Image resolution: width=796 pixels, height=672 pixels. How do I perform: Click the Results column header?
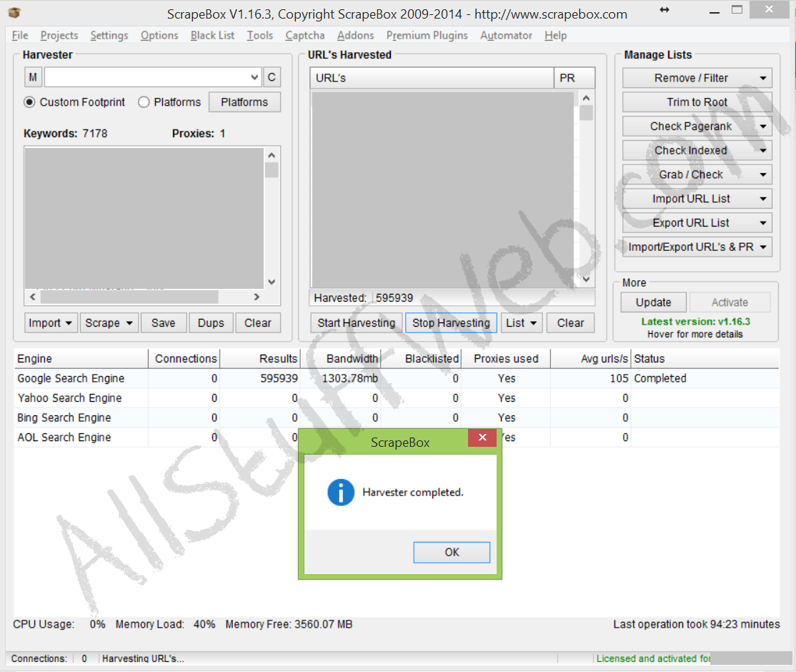pos(260,359)
